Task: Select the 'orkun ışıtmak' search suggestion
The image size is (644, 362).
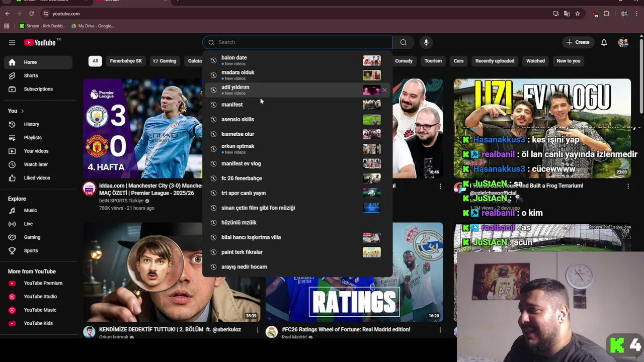Action: click(297, 149)
